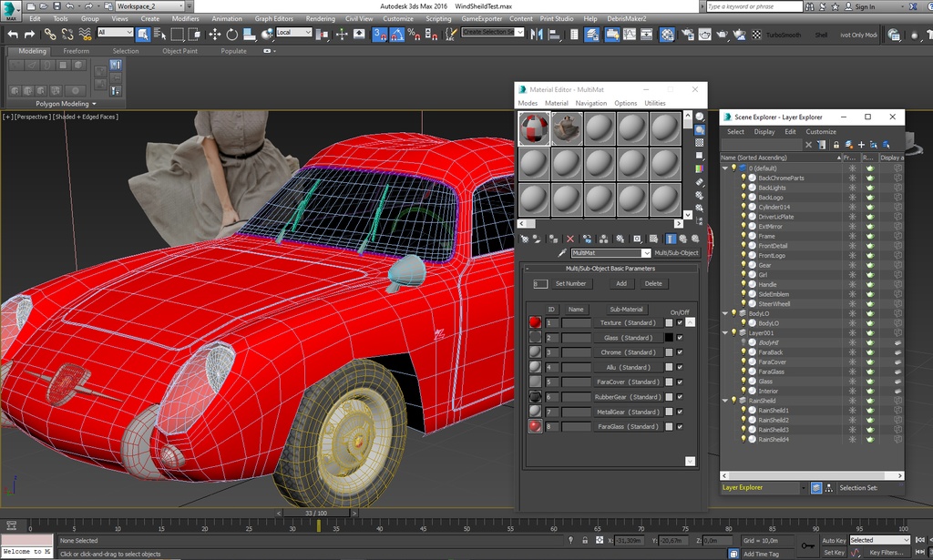Click the black color swatch for Glass

click(x=669, y=337)
